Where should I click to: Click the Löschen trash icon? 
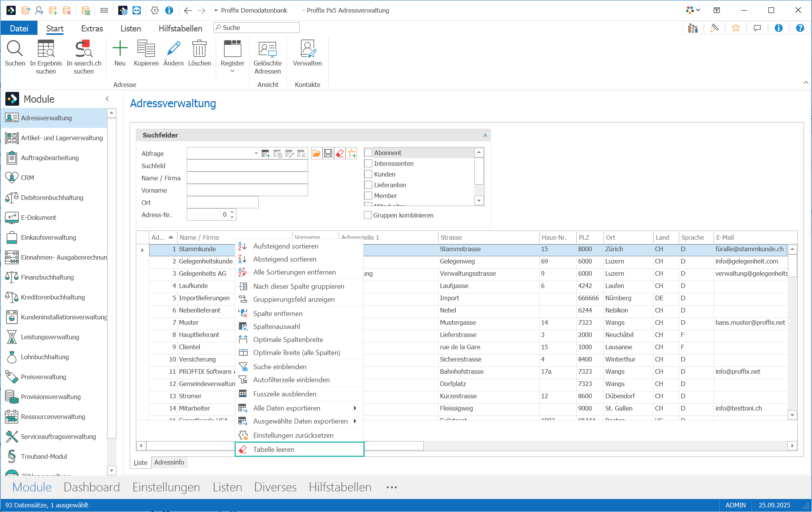point(199,49)
